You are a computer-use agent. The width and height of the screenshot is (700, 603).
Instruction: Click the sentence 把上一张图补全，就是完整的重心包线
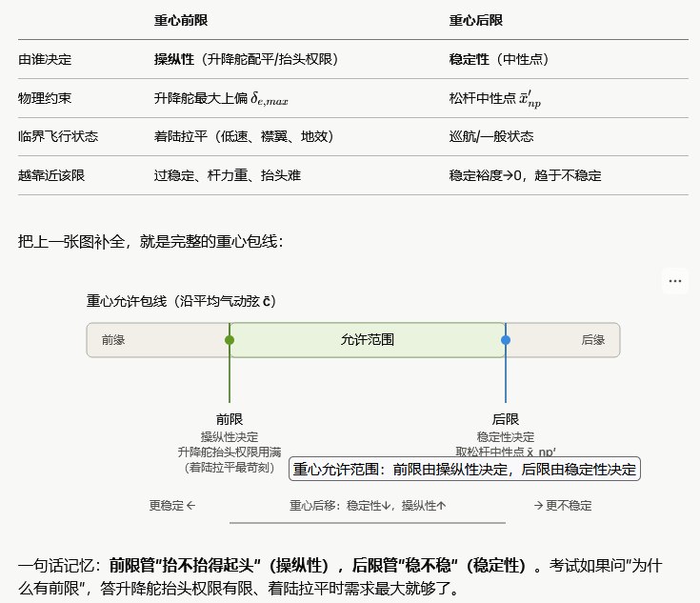click(x=150, y=242)
